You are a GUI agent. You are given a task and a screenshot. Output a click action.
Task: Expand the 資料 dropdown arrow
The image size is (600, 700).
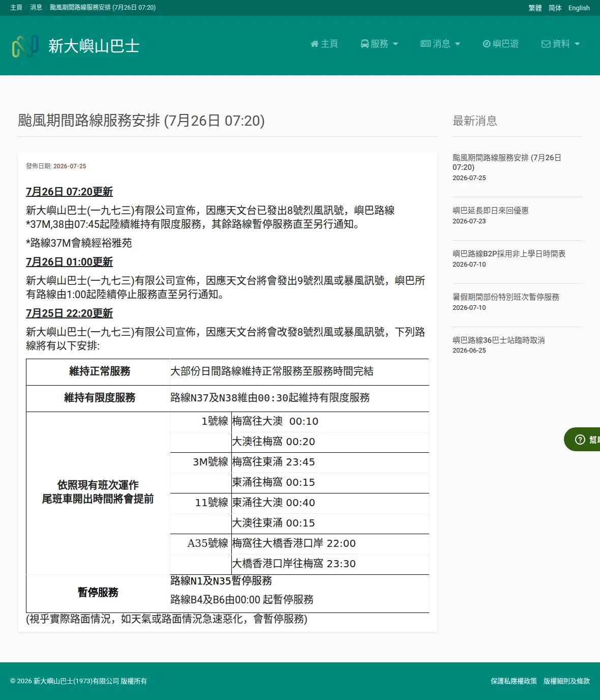point(577,44)
